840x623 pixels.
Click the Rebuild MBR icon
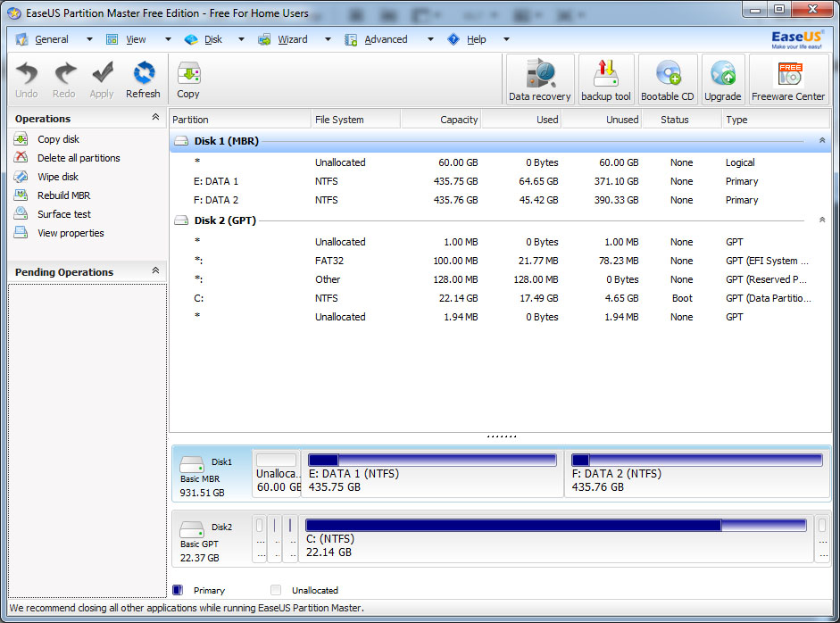click(x=21, y=195)
